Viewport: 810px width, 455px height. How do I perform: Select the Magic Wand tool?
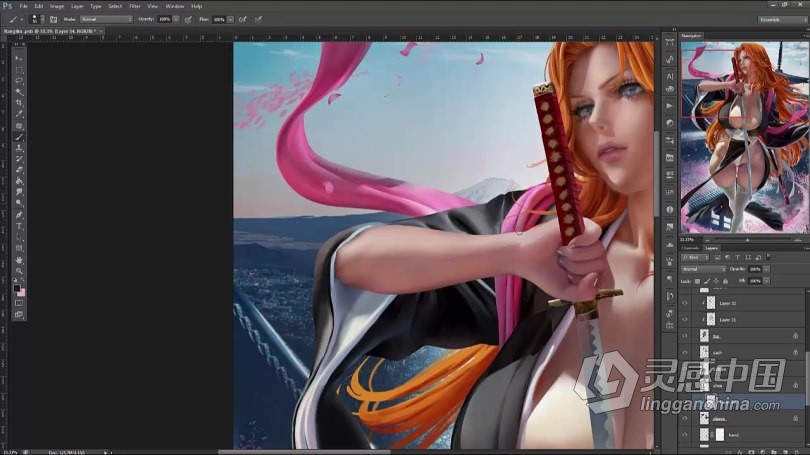coord(19,92)
